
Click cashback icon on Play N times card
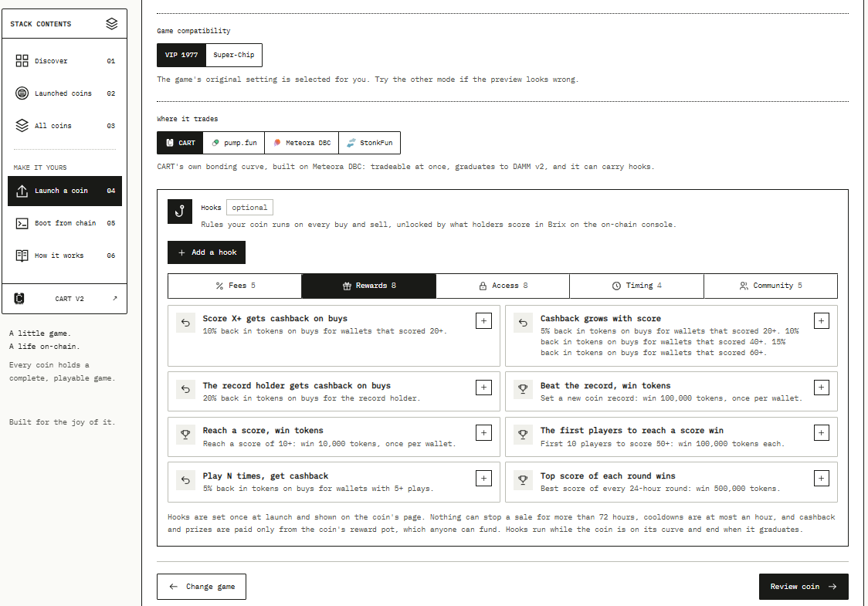pyautogui.click(x=185, y=480)
